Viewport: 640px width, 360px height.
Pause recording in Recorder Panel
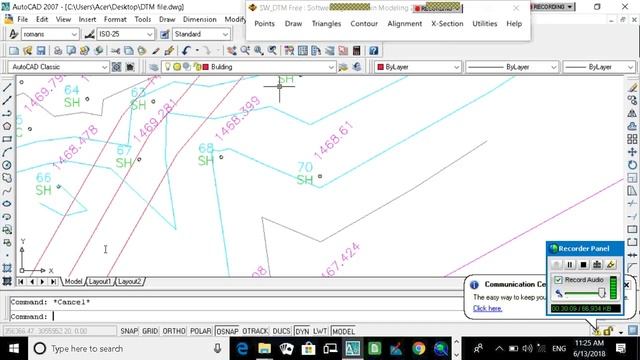pyautogui.click(x=570, y=265)
